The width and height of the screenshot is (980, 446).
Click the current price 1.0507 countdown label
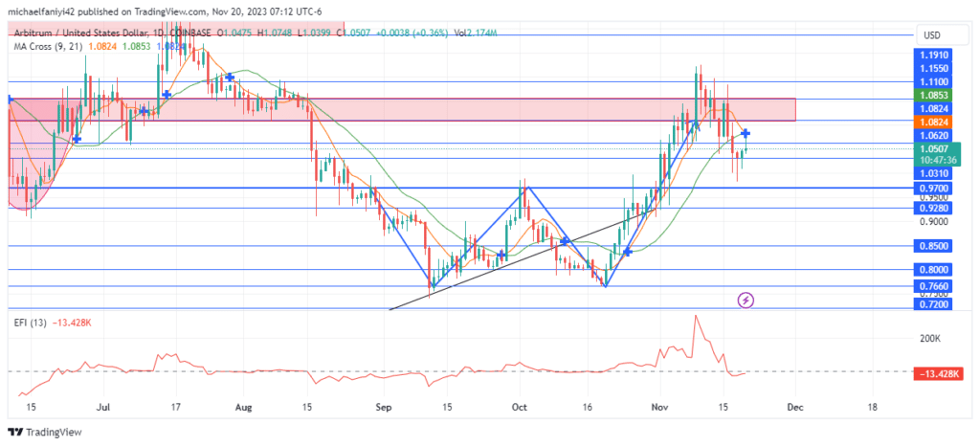[939, 154]
